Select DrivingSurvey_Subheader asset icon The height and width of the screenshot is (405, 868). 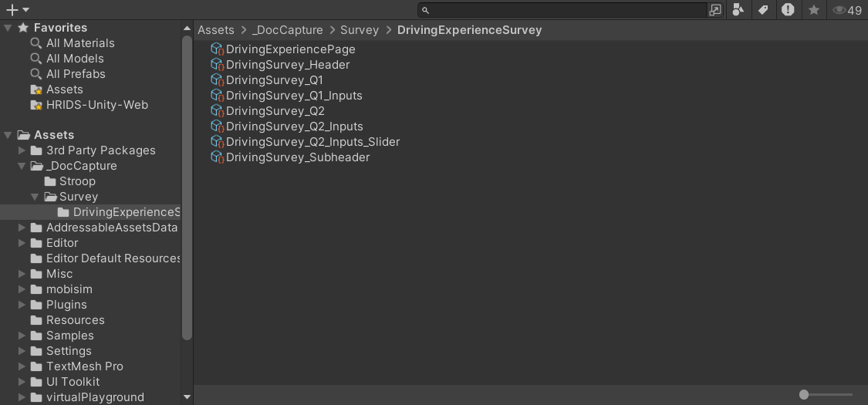(x=218, y=158)
